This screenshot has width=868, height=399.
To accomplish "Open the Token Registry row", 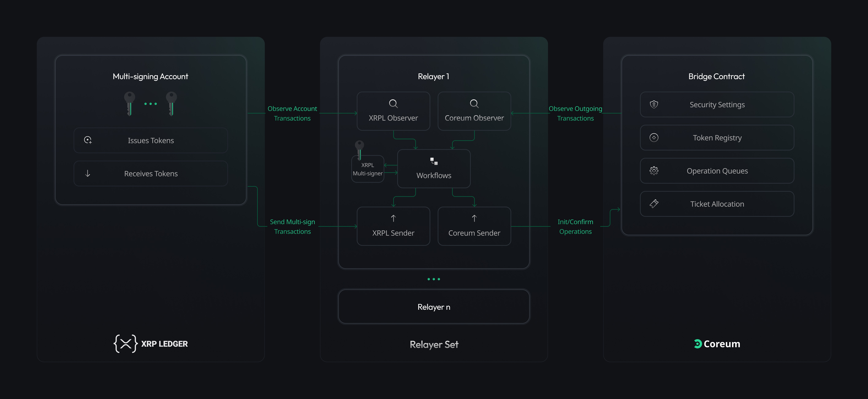I will tap(717, 138).
